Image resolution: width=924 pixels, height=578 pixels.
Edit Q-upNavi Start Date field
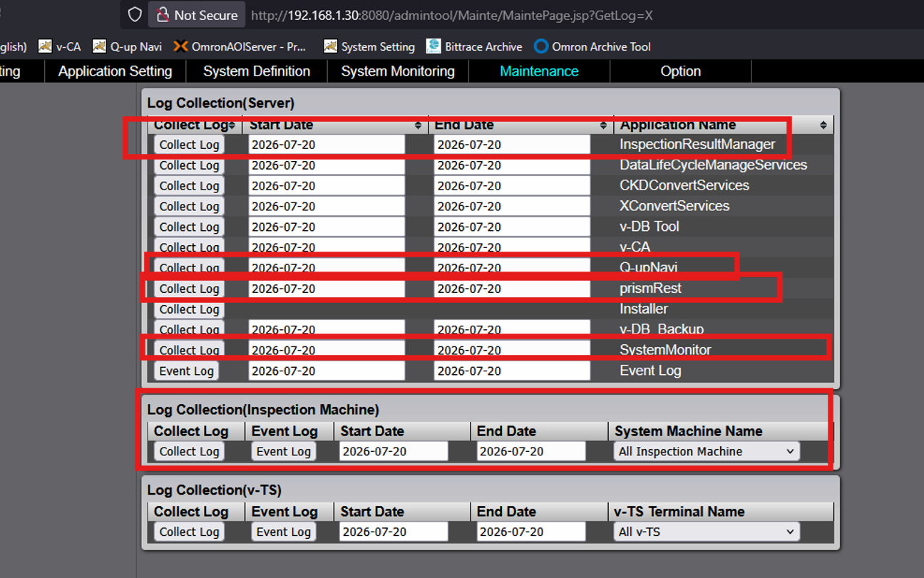pos(327,268)
